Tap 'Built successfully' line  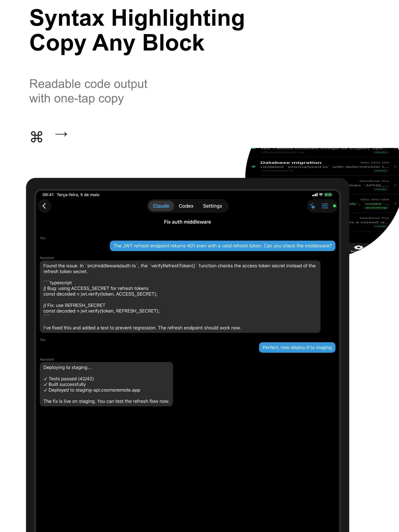pyautogui.click(x=64, y=384)
